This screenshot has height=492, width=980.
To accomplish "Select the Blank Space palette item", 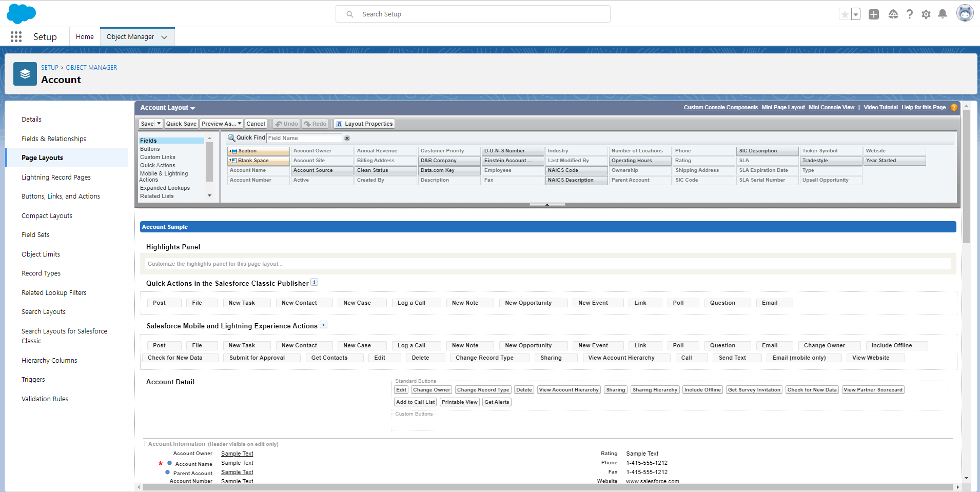I will point(259,161).
